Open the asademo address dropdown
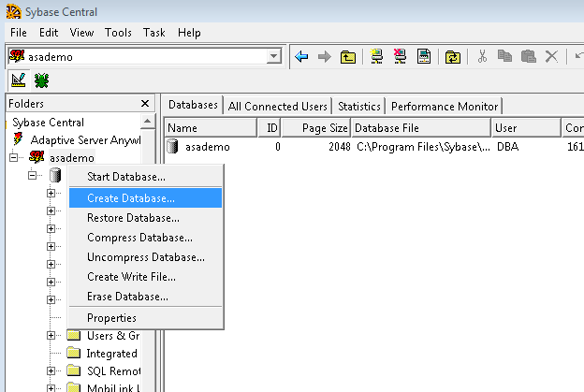Image resolution: width=584 pixels, height=392 pixels. point(273,57)
